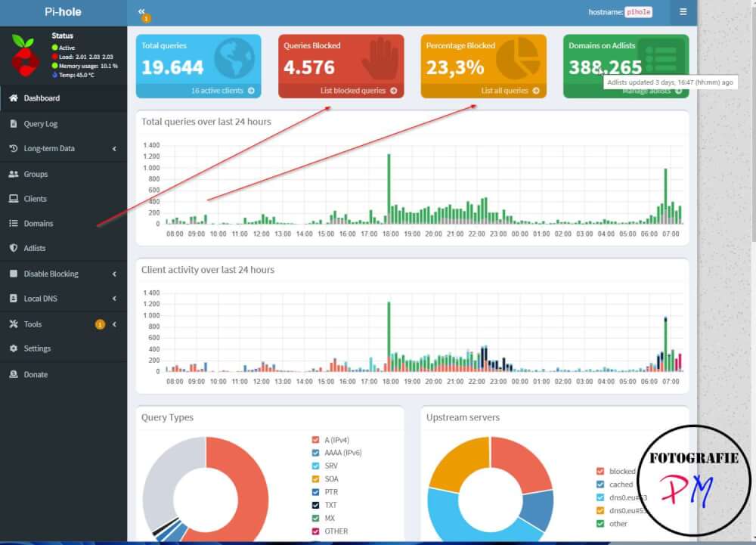Toggle the SOA query type checkbox
756x545 pixels.
(315, 478)
